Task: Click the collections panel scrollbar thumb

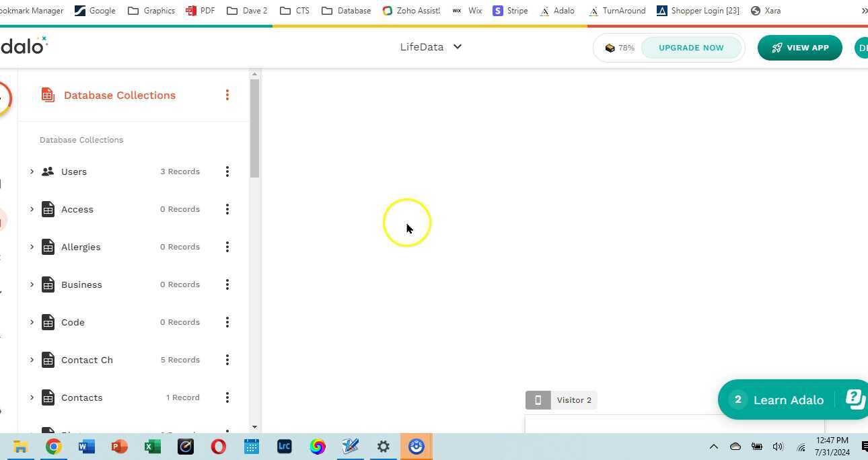Action: tap(254, 128)
